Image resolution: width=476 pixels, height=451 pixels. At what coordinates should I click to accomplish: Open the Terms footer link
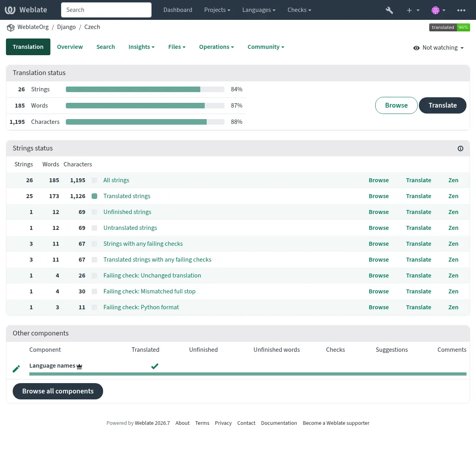pos(202,423)
